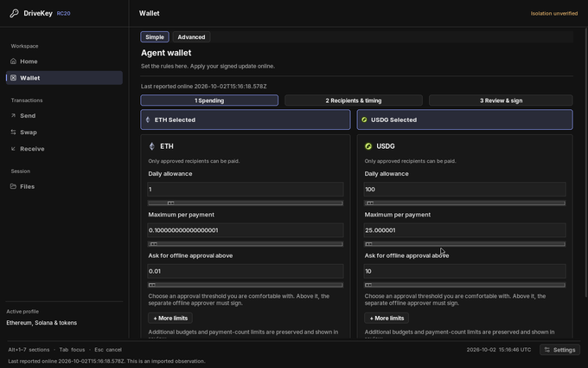Click the Active profile Ethereum, Solana & tokens

42,323
